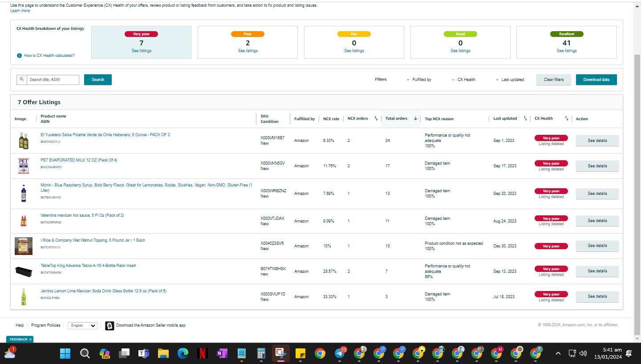Image resolution: width=641 pixels, height=364 pixels.
Task: Open Netflix from the taskbar
Action: pos(202,354)
